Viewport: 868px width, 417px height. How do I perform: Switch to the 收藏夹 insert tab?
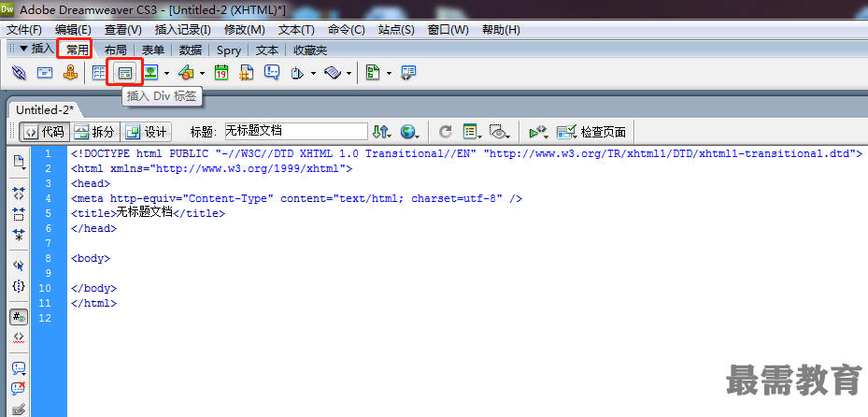coord(310,50)
